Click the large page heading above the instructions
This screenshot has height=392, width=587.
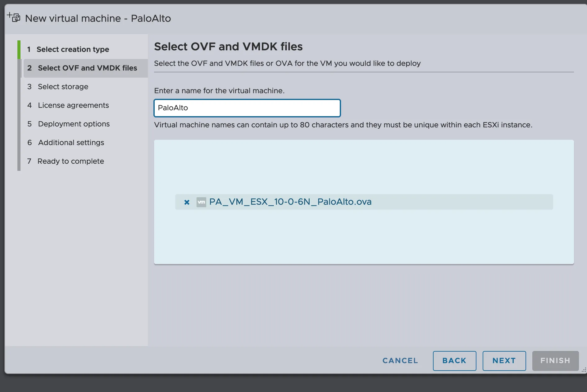(x=228, y=47)
